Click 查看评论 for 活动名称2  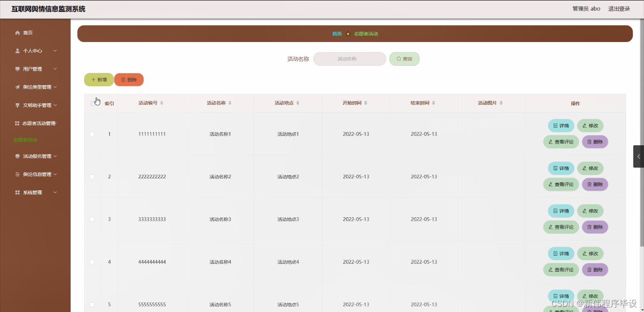[561, 185]
